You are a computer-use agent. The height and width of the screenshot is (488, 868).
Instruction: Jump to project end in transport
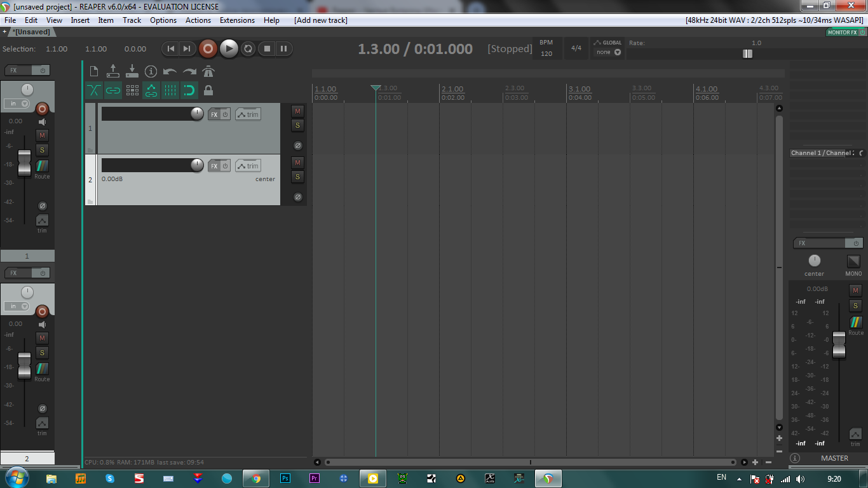tap(187, 48)
